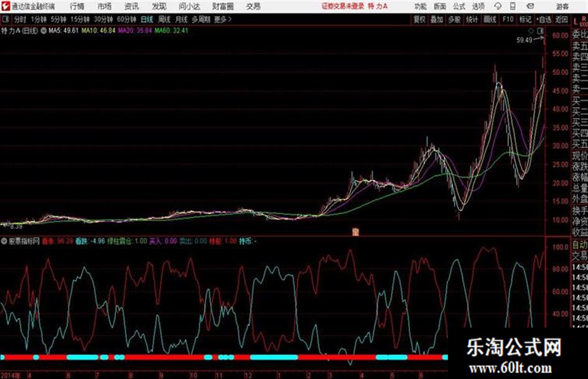
Task: Open the 功能 menu
Action: [x=421, y=6]
